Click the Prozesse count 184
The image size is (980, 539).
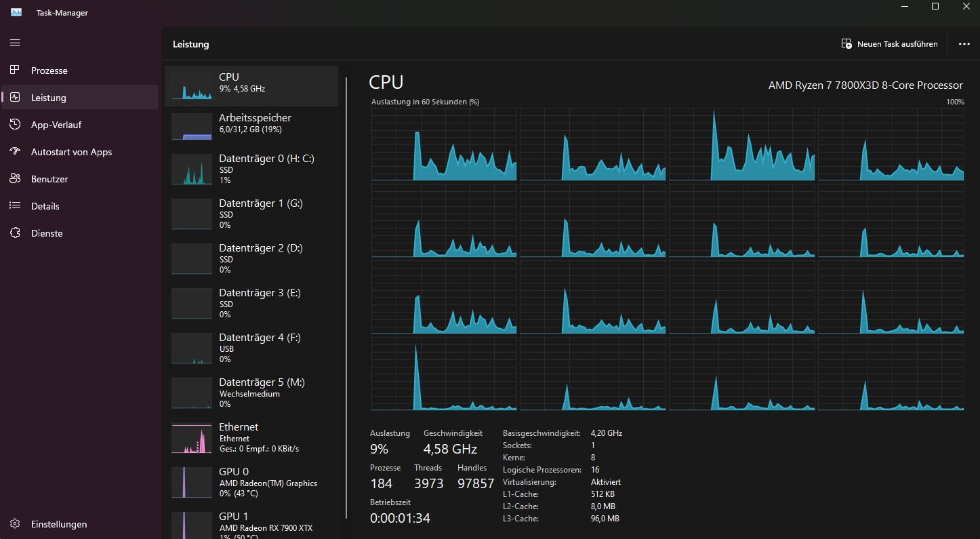(x=382, y=484)
